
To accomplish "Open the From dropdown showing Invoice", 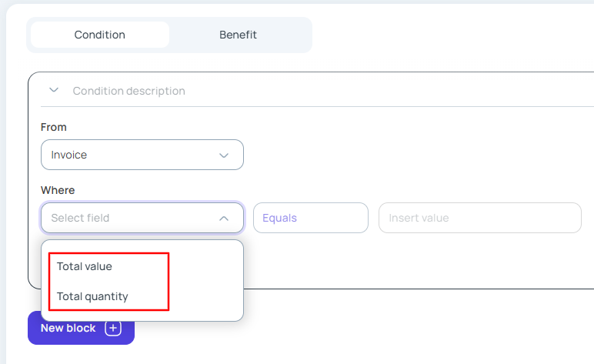I will [x=142, y=155].
